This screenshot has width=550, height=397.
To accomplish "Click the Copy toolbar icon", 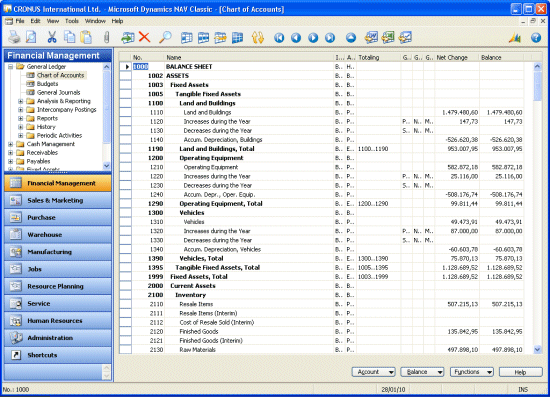I will tap(69, 37).
